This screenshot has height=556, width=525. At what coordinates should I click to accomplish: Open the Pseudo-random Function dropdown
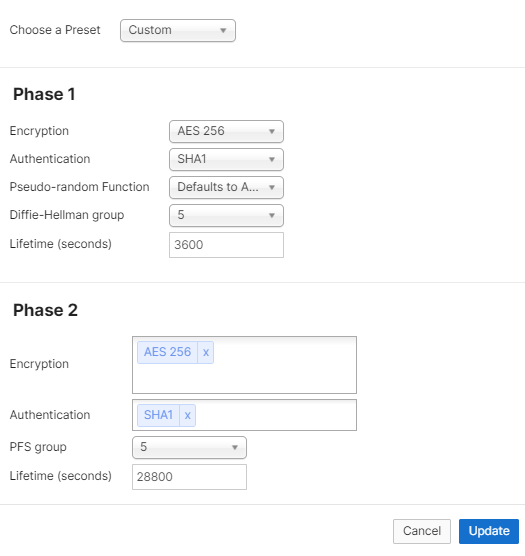tap(226, 187)
